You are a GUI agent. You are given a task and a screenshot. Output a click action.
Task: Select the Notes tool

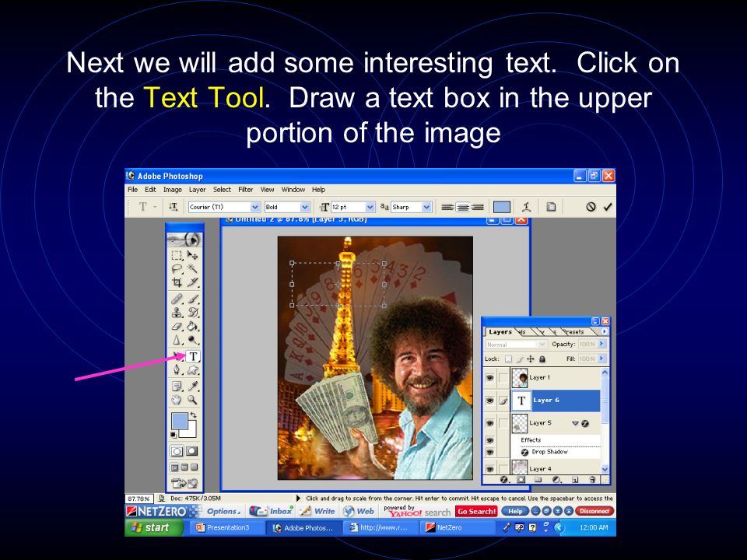(177, 386)
